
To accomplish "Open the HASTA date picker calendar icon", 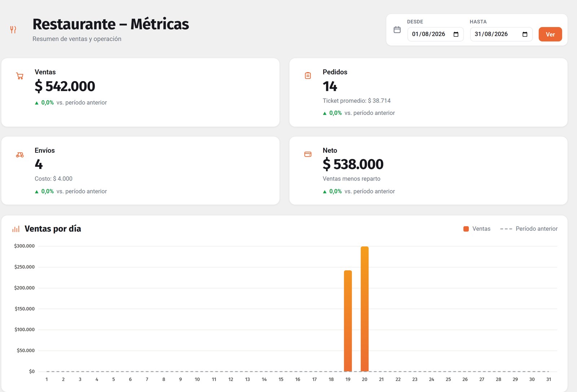I will tap(525, 34).
